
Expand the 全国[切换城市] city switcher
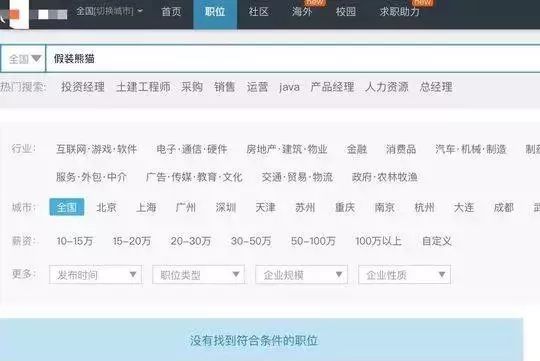[x=109, y=11]
